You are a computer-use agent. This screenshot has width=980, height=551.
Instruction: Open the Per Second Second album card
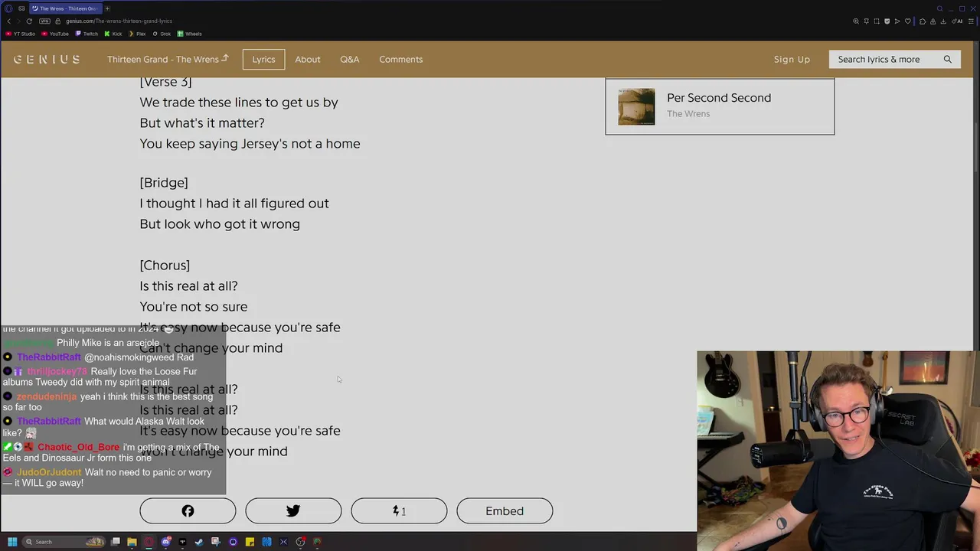click(720, 106)
